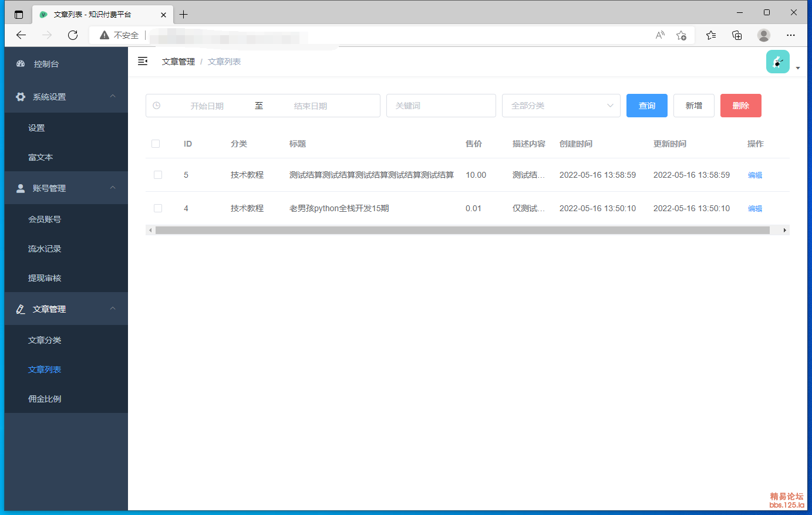The width and height of the screenshot is (812, 515).
Task: Click the person icon beside 账号管理
Action: coord(20,188)
